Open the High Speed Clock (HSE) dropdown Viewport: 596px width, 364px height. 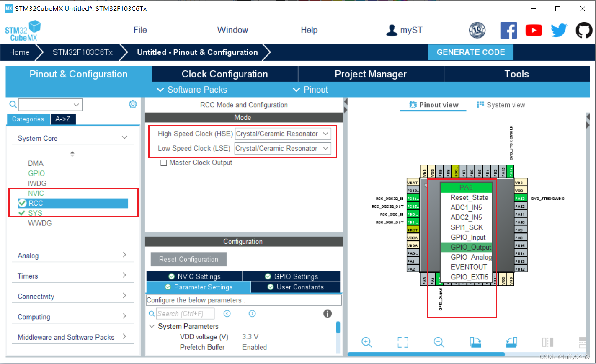pyautogui.click(x=283, y=134)
